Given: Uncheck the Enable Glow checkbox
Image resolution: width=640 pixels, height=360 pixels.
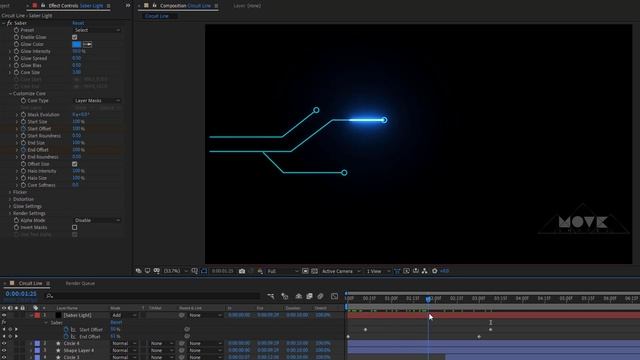Looking at the screenshot, I should [75, 37].
